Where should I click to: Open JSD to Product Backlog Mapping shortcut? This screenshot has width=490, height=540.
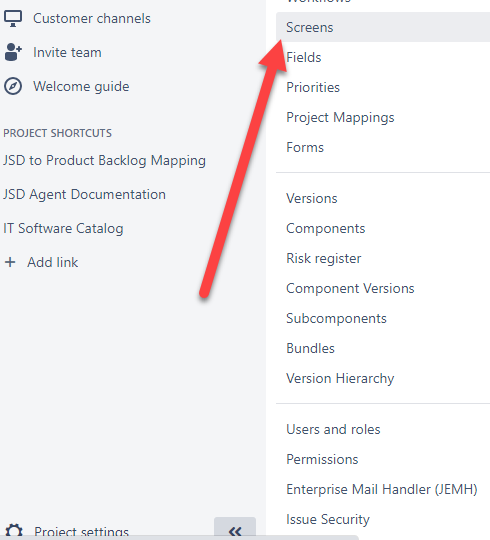click(x=104, y=161)
